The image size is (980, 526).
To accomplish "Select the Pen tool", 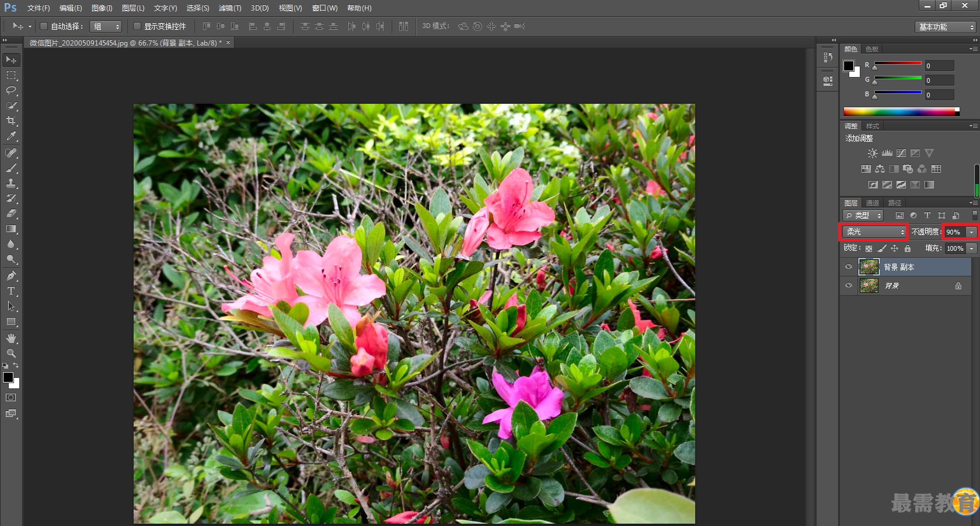I will (x=11, y=275).
